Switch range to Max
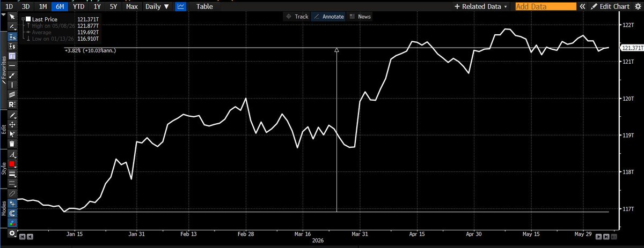This screenshot has height=248, width=644. click(x=131, y=6)
